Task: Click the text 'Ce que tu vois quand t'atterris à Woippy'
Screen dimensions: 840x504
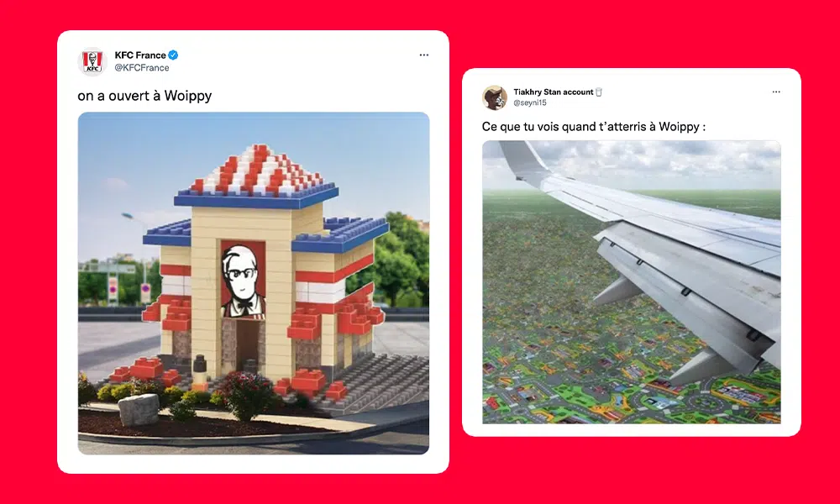Action: tap(594, 127)
